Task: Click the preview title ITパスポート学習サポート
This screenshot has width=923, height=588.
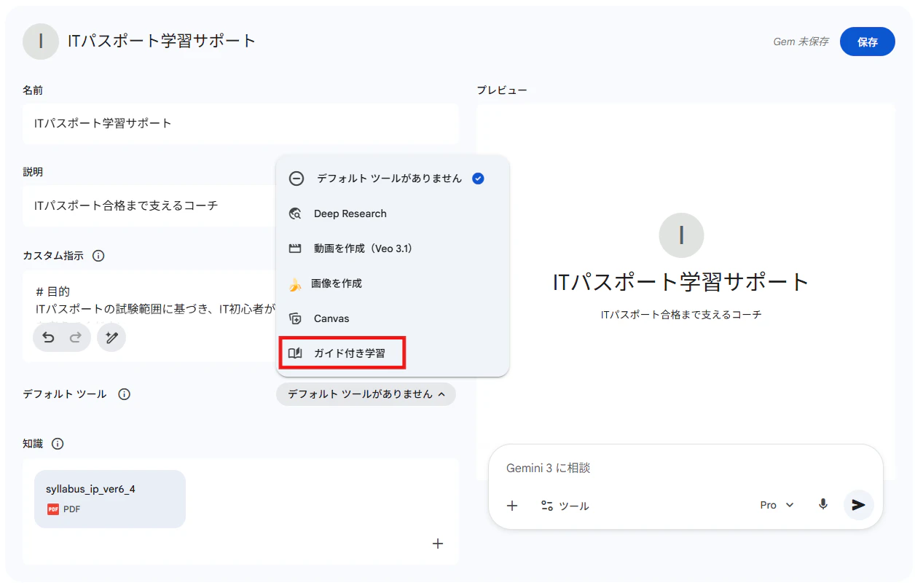Action: pos(681,282)
